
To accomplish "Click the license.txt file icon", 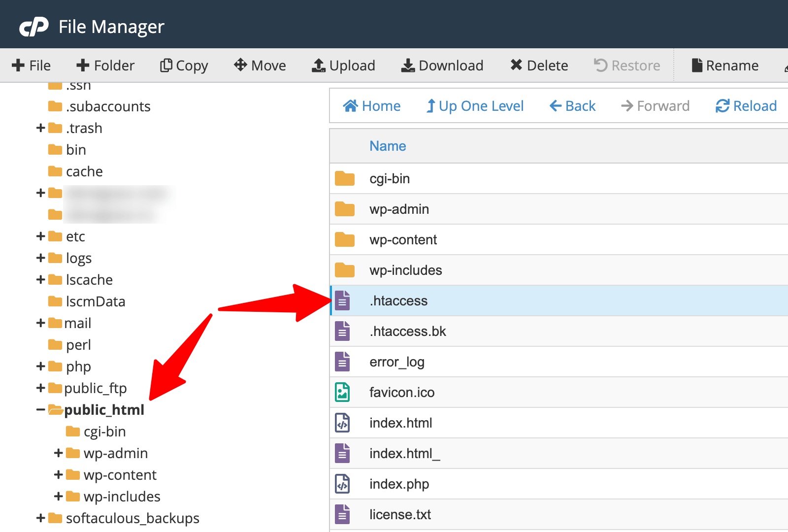I will pyautogui.click(x=343, y=514).
